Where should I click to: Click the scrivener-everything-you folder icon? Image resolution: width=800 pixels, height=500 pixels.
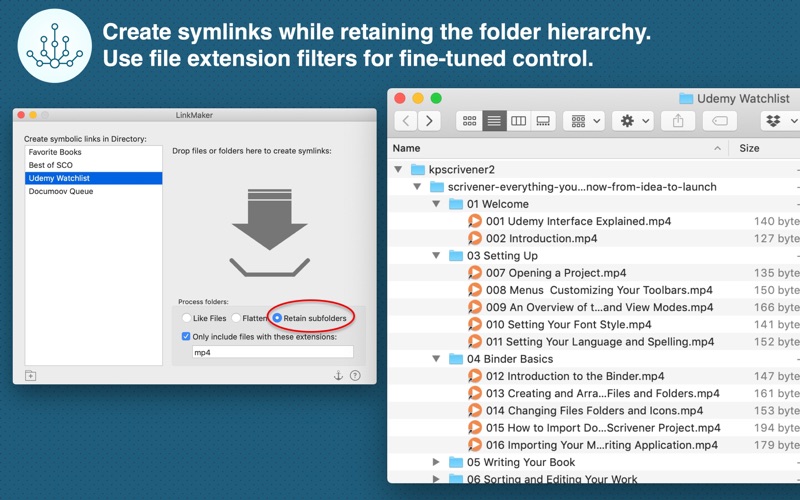437,187
